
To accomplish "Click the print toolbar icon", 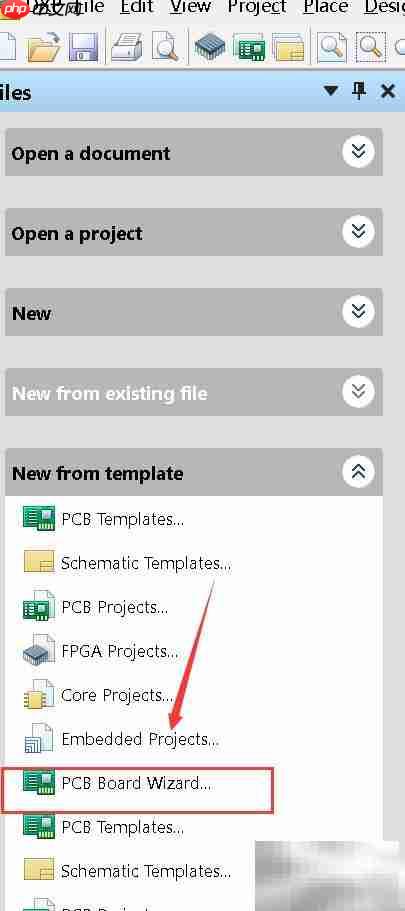I will [127, 46].
